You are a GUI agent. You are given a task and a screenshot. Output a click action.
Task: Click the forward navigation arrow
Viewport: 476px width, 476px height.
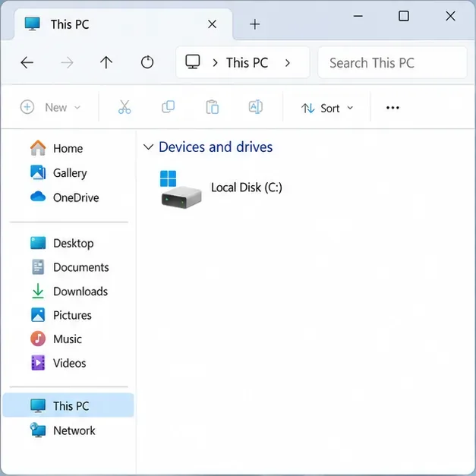[67, 63]
